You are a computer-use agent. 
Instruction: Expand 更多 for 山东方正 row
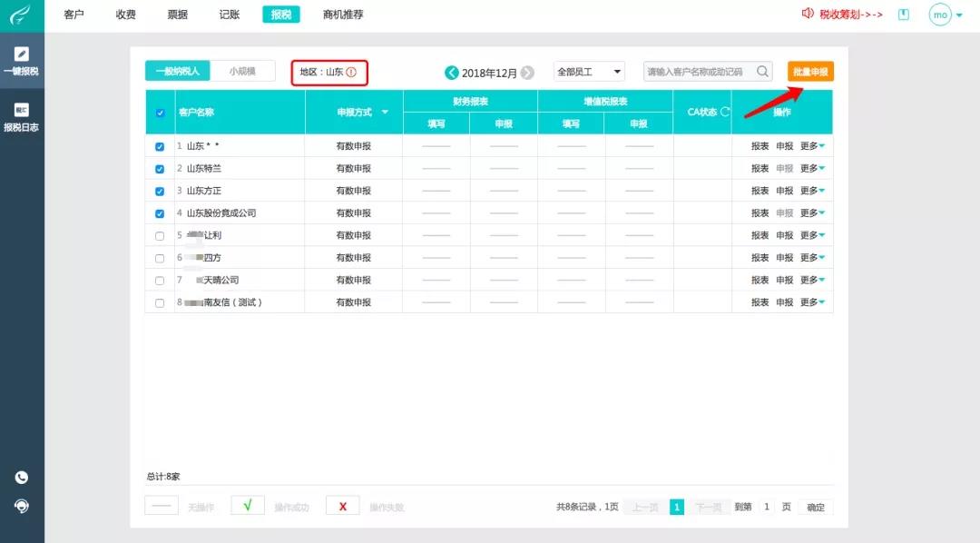812,190
